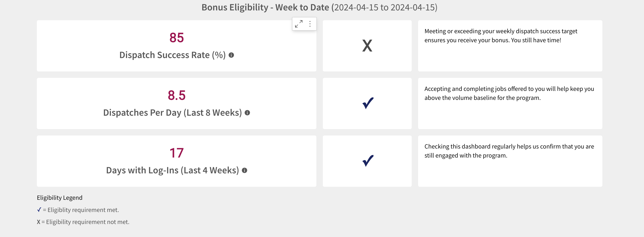Click the Dispatch Success Rate (%) label
644x237 pixels.
click(172, 55)
